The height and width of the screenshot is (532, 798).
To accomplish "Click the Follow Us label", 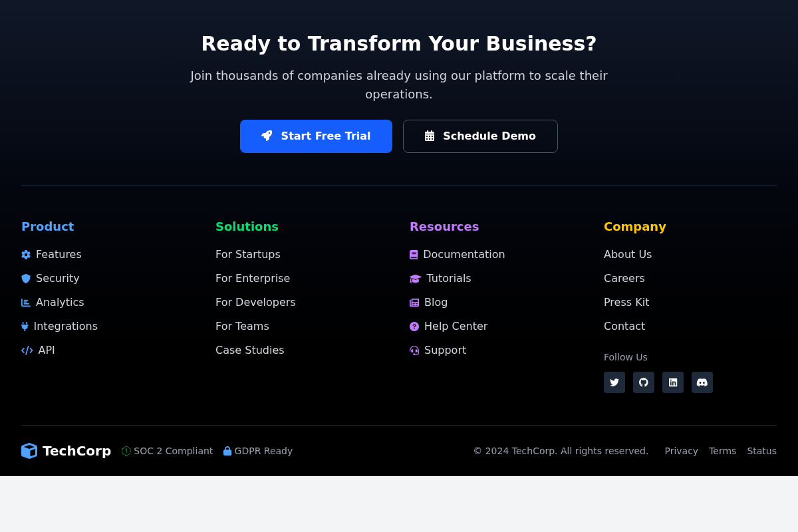I will [x=626, y=357].
